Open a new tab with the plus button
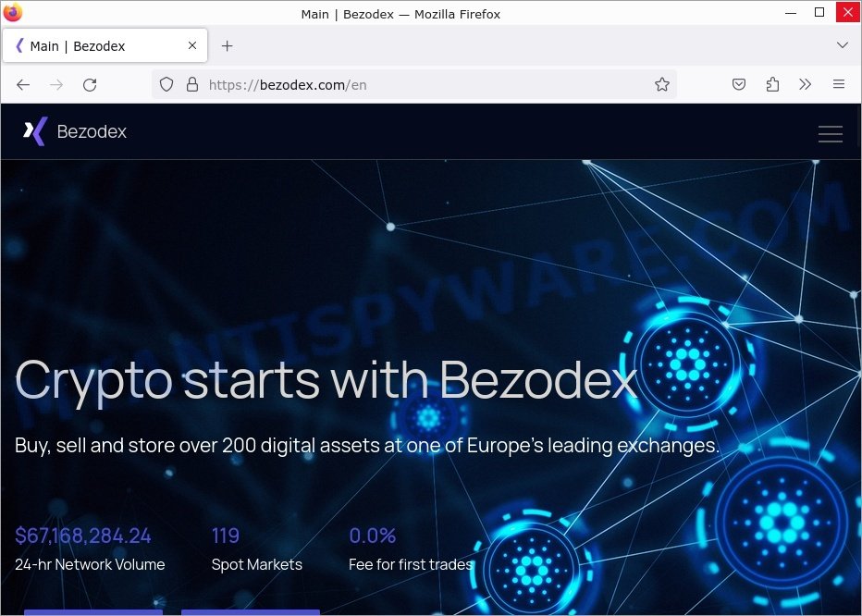The image size is (862, 616). pyautogui.click(x=227, y=46)
